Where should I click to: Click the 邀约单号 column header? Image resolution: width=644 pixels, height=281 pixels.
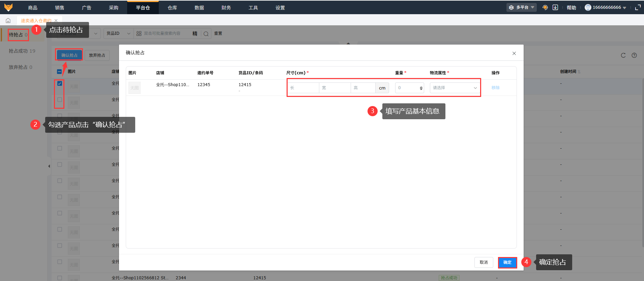pyautogui.click(x=205, y=73)
